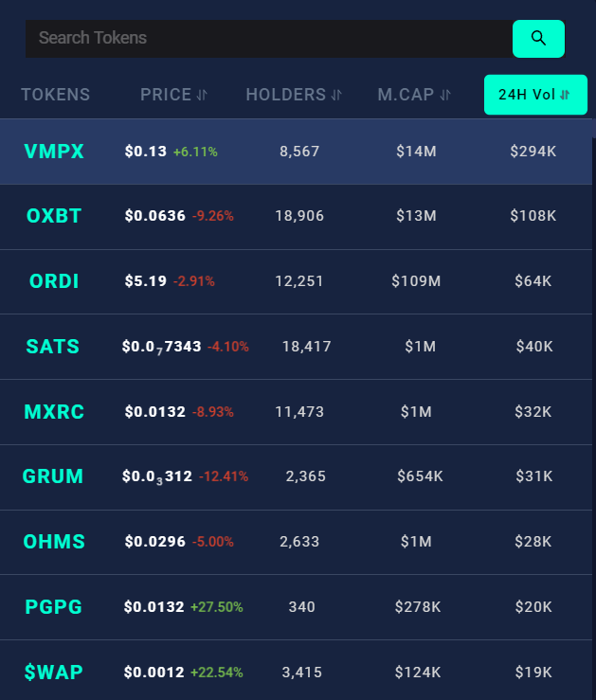The image size is (596, 700).
Task: Click the HOLDERS column header text
Action: pyautogui.click(x=286, y=95)
